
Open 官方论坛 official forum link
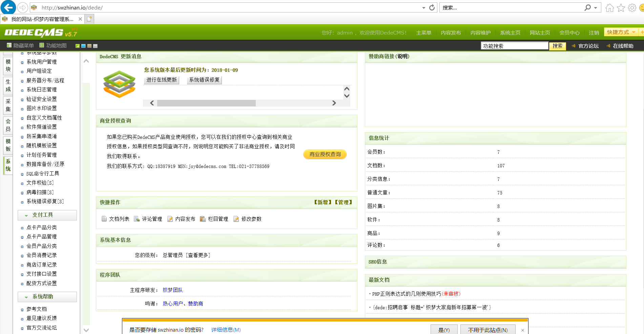(x=588, y=46)
